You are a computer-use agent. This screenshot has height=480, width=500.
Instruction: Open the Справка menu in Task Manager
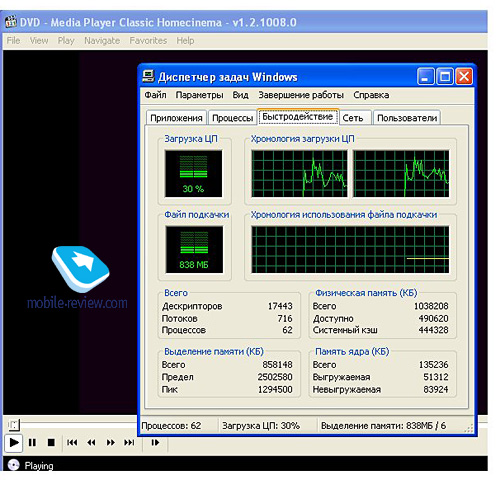pos(371,95)
